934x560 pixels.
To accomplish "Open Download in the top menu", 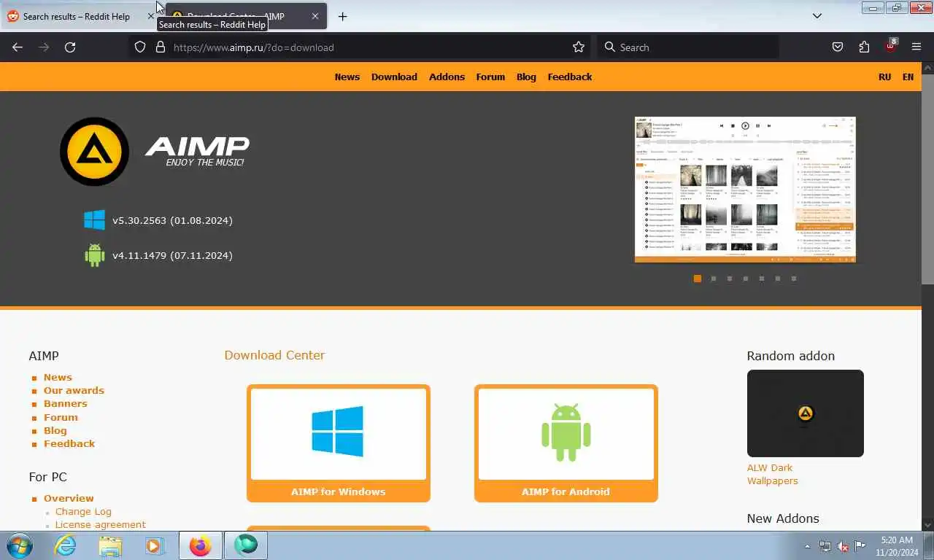I will pyautogui.click(x=394, y=77).
